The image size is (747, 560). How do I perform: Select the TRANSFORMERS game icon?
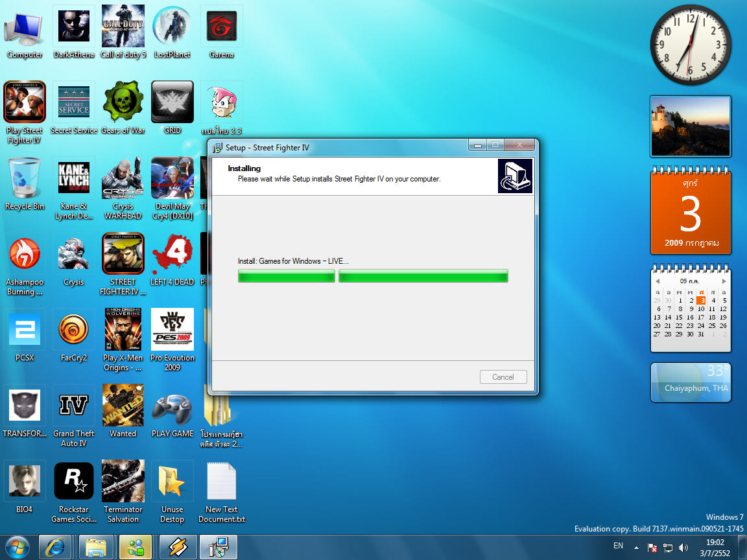(24, 412)
